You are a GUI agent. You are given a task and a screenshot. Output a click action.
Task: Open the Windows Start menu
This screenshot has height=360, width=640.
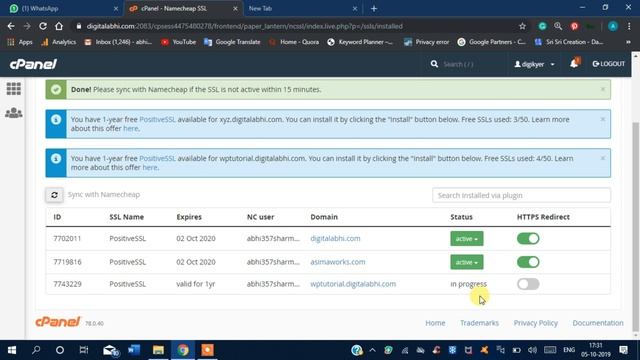(12, 350)
